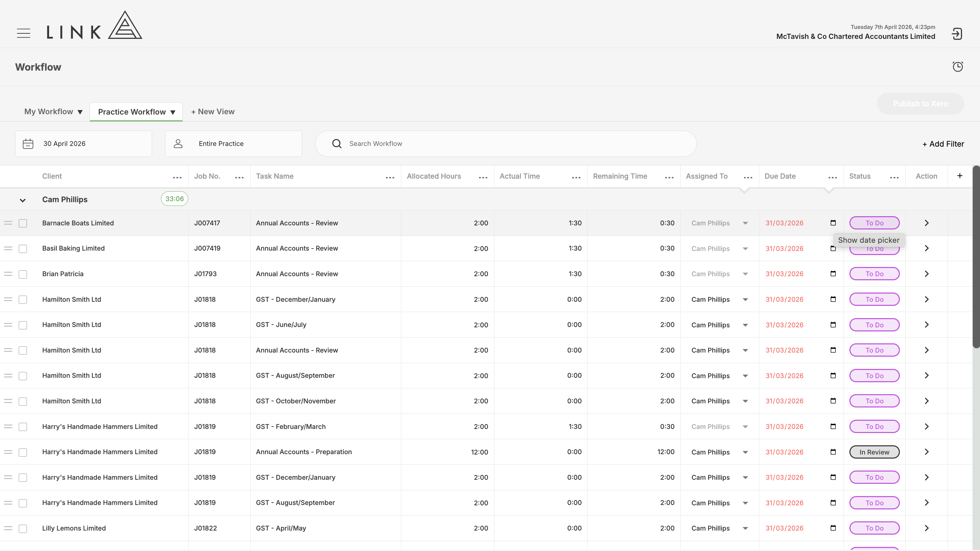The image size is (980, 551).
Task: Open Task Name column options menu
Action: (390, 177)
